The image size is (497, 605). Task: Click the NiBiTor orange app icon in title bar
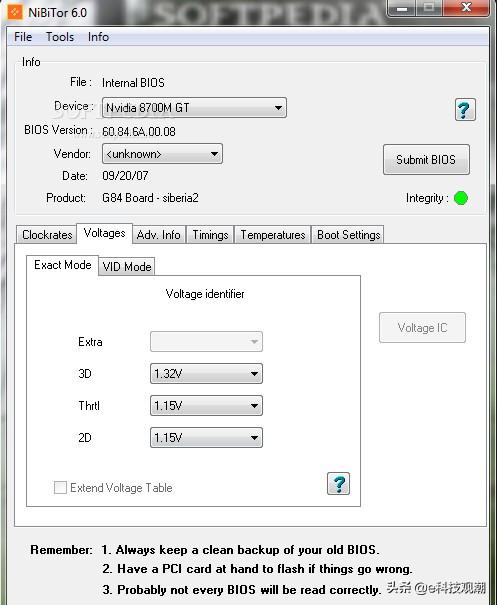click(15, 12)
